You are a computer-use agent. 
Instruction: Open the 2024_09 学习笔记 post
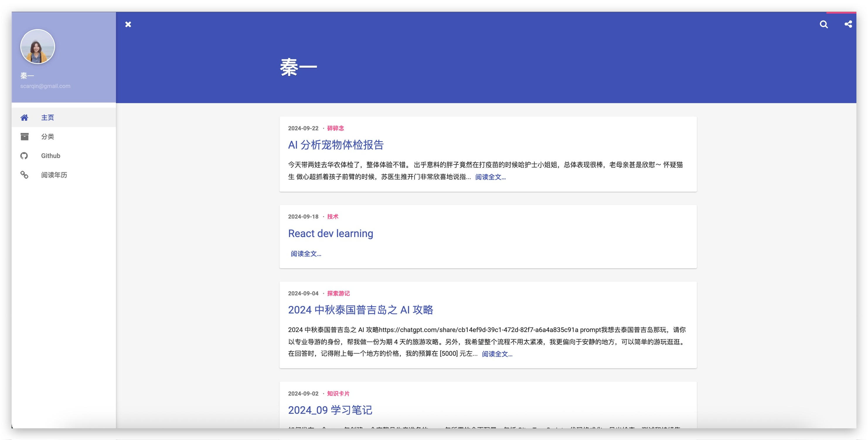click(330, 410)
